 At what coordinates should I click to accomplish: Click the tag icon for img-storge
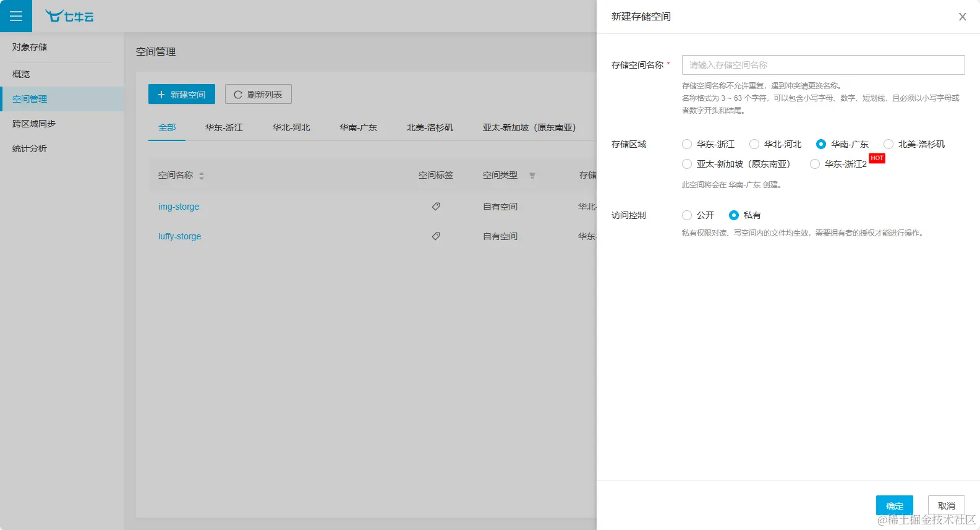point(436,207)
